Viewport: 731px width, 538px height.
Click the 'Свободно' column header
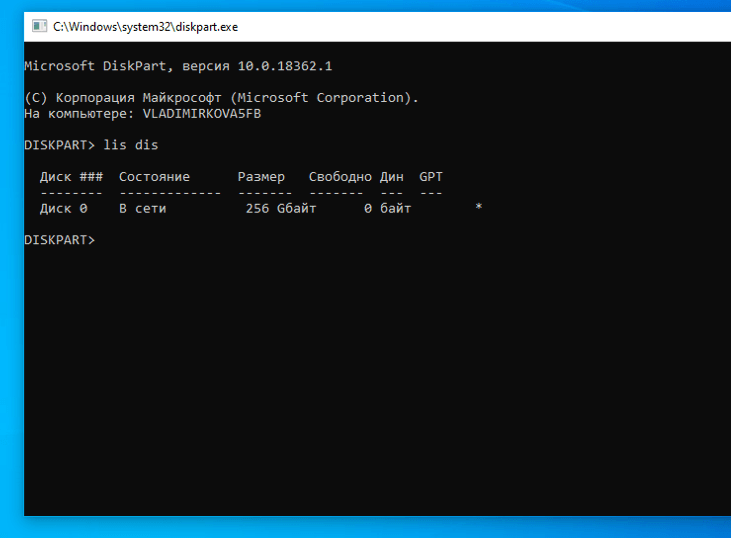coord(340,177)
